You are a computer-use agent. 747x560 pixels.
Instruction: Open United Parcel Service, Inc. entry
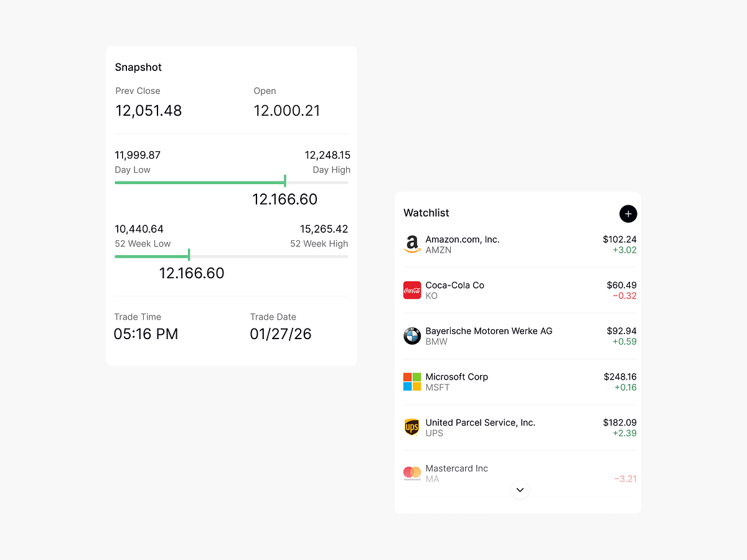click(x=520, y=427)
